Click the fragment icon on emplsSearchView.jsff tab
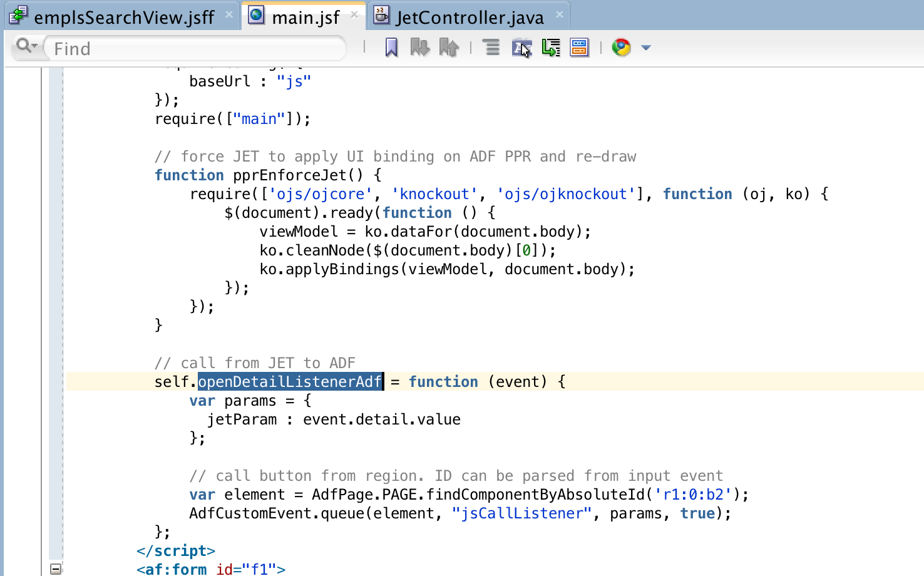The image size is (924, 576). pyautogui.click(x=18, y=16)
